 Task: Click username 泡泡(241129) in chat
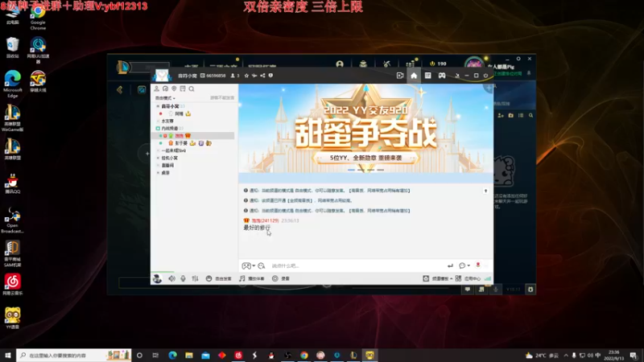266,220
